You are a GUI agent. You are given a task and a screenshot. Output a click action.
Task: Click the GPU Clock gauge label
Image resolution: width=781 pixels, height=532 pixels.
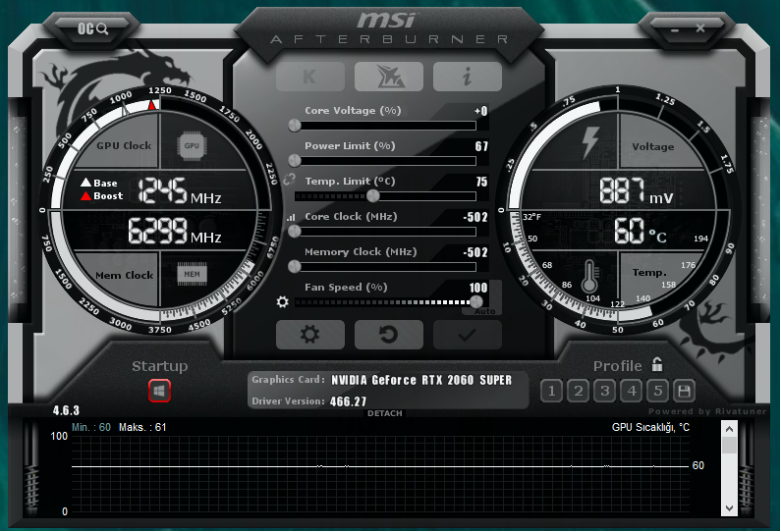pos(124,146)
